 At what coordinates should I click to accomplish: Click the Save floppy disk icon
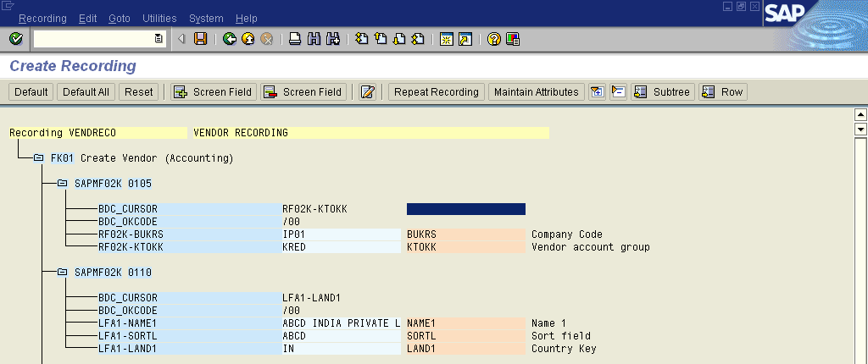200,39
